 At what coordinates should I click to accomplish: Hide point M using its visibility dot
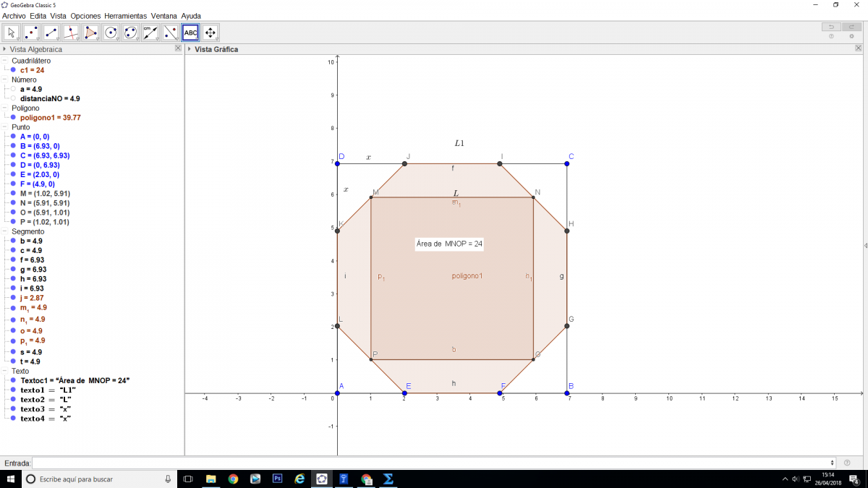tap(13, 194)
